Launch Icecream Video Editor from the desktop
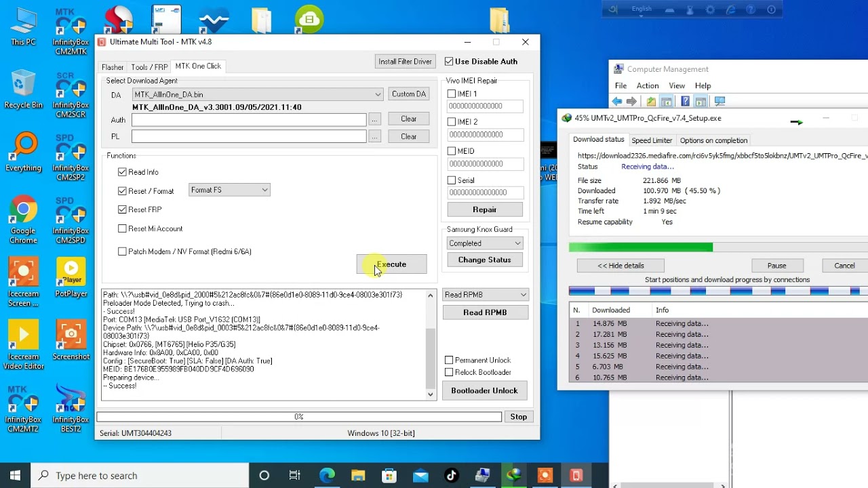868x488 pixels. point(23,346)
